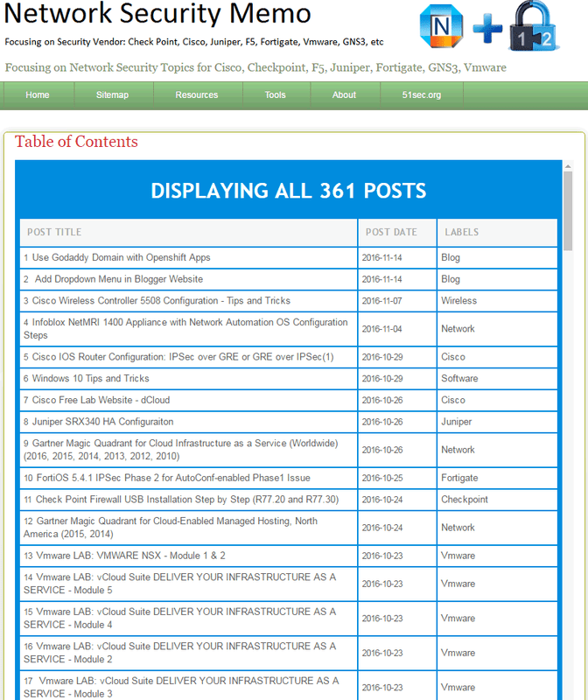Open Gartner Magic Quadrant Cloud Infrastructure post

[x=181, y=450]
